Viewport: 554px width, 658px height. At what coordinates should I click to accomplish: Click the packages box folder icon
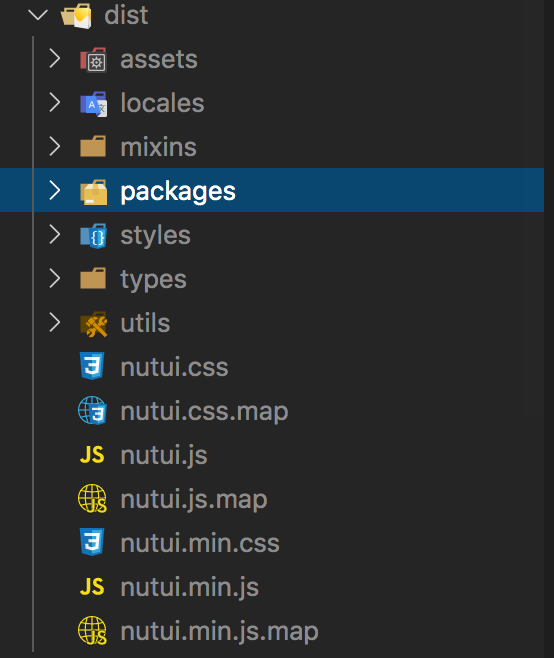point(93,192)
